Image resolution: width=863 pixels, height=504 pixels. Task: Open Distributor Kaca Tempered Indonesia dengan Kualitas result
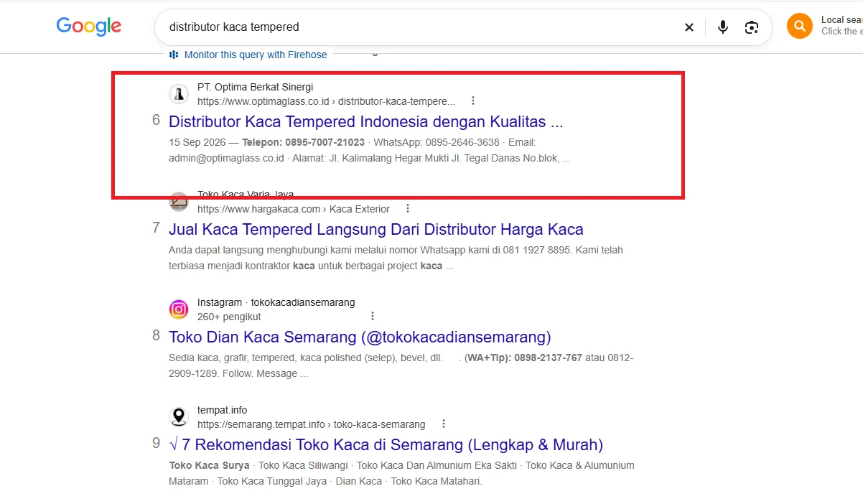(x=366, y=121)
